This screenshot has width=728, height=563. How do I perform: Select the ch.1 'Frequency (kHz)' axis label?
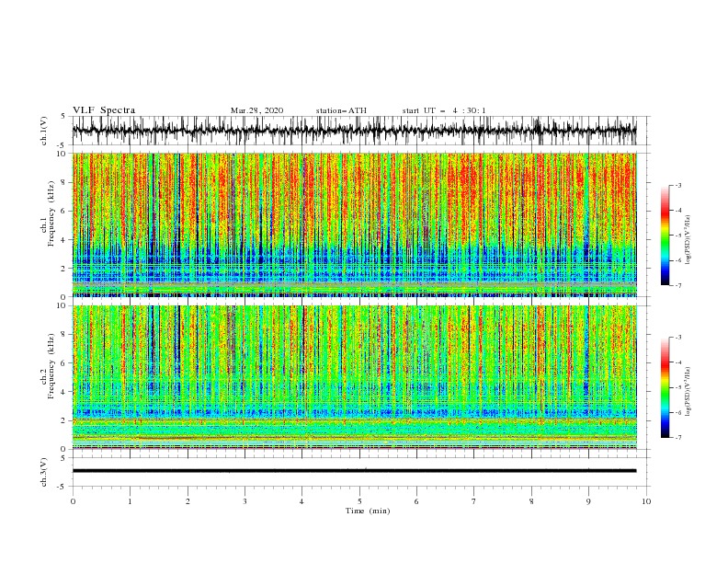point(51,212)
